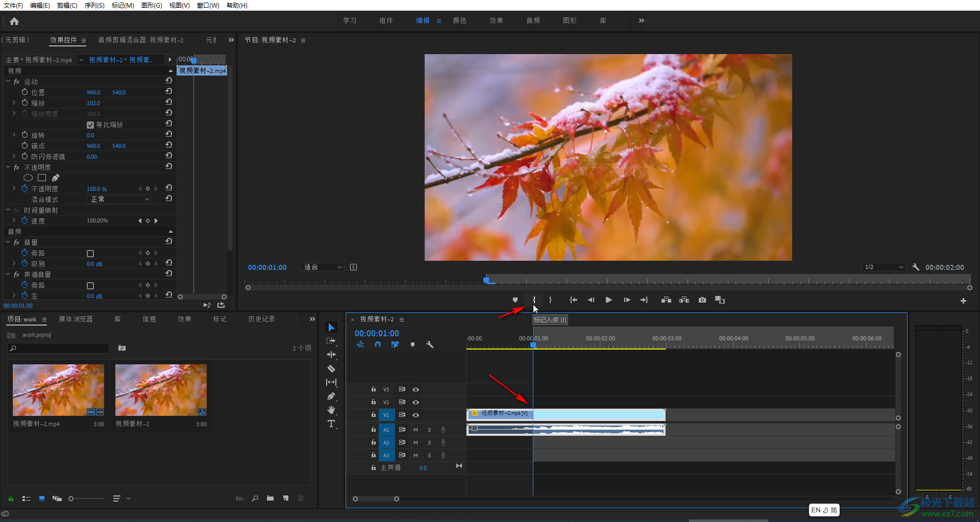The height and width of the screenshot is (522, 980).
Task: Open the History tab in project panel
Action: point(261,319)
